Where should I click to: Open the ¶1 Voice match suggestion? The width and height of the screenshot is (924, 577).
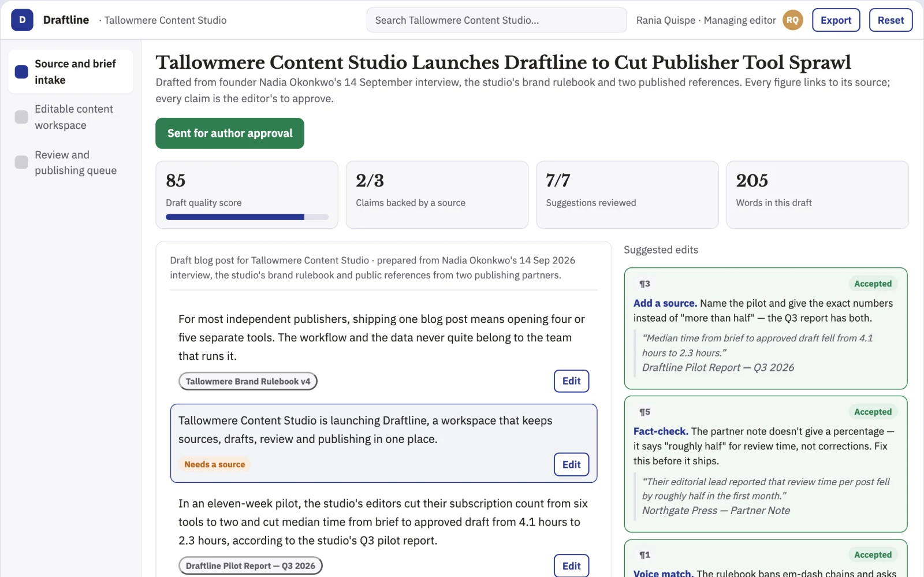(765, 559)
